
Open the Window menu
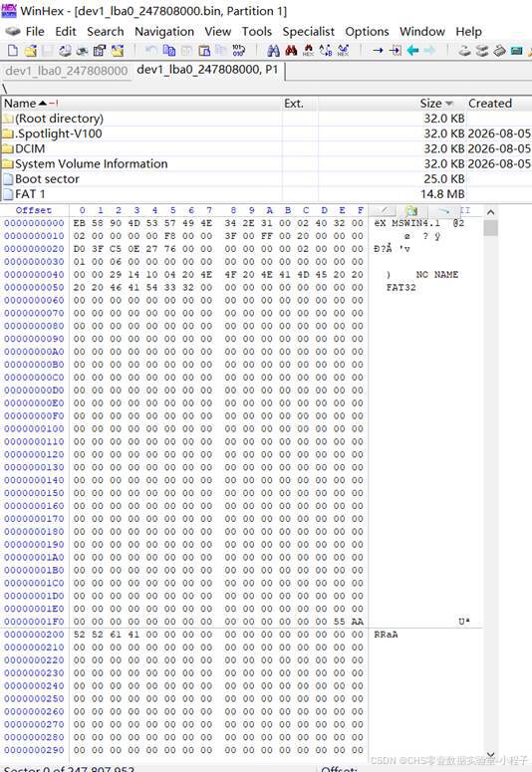point(422,32)
